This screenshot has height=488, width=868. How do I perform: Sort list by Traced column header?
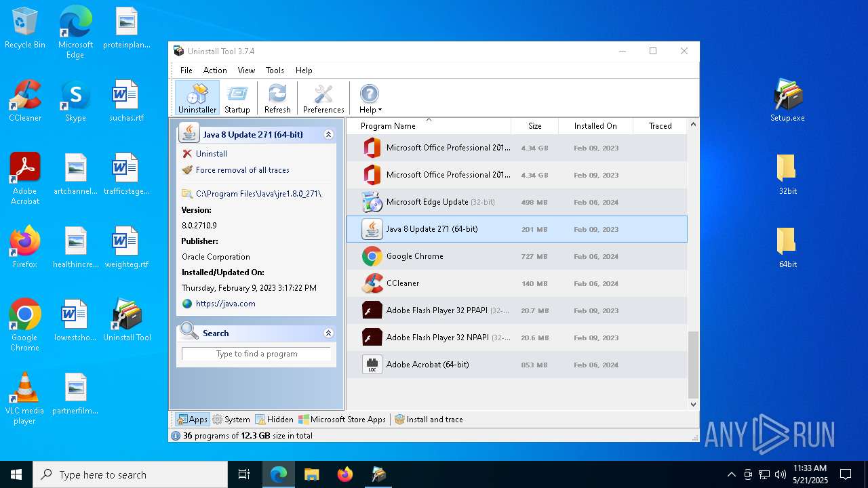tap(660, 126)
